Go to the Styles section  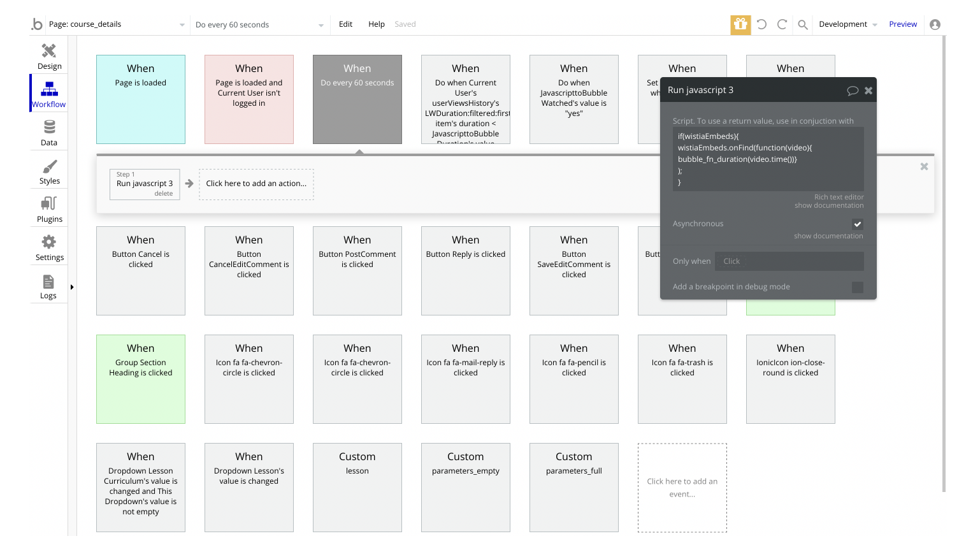click(49, 171)
